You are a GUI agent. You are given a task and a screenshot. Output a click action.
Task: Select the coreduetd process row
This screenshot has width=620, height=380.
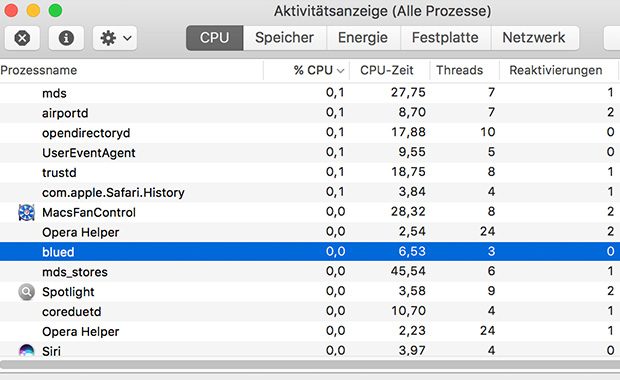point(310,311)
